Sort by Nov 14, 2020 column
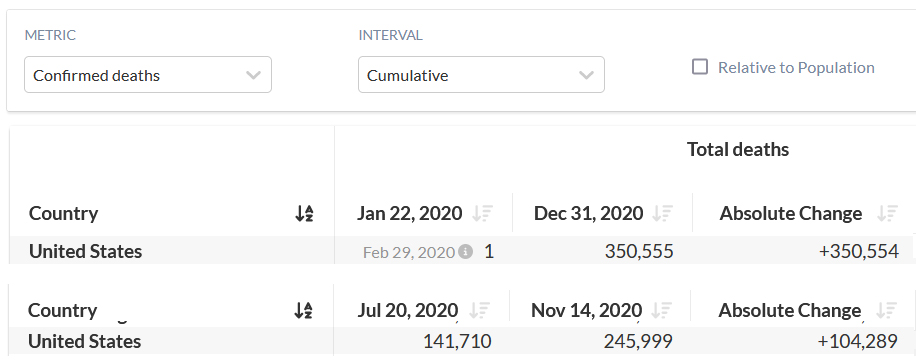Image resolution: width=916 pixels, height=361 pixels. [x=662, y=311]
